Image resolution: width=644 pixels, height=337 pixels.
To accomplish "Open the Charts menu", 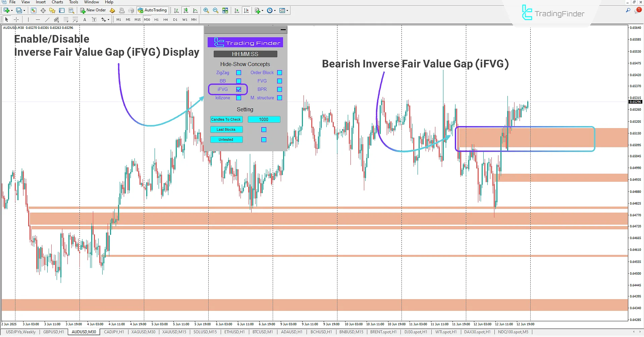I will (57, 2).
